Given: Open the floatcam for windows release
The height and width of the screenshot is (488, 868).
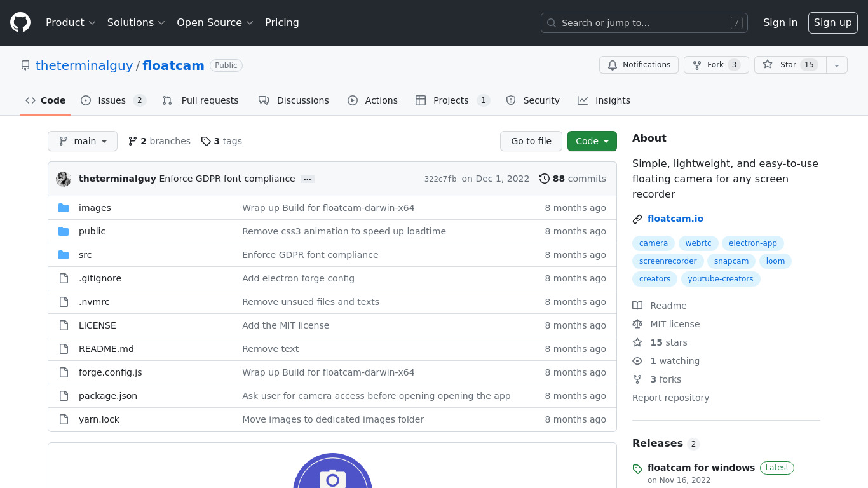Looking at the screenshot, I should pyautogui.click(x=701, y=468).
